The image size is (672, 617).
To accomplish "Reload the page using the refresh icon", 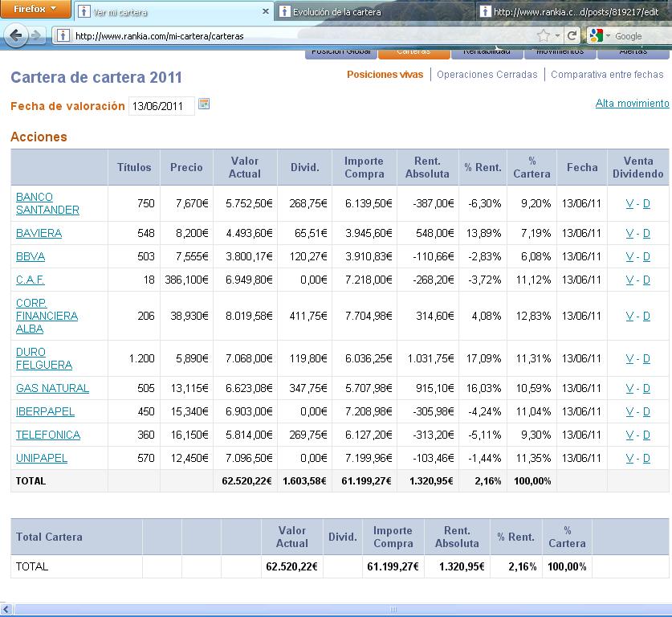I will click(x=572, y=36).
